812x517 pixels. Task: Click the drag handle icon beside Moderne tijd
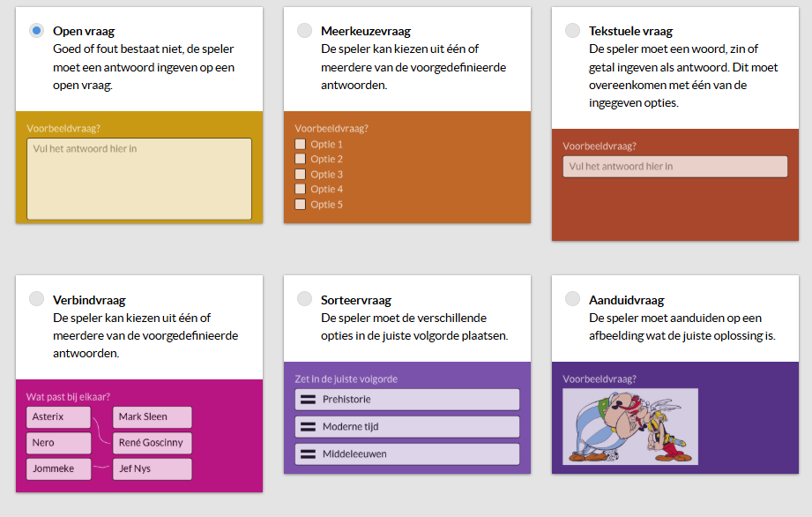pyautogui.click(x=309, y=427)
